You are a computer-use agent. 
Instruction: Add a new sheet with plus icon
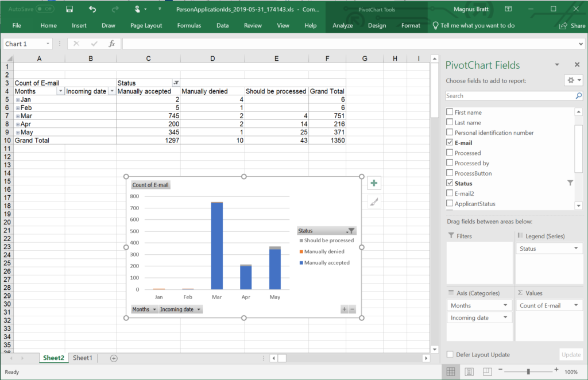pyautogui.click(x=114, y=358)
